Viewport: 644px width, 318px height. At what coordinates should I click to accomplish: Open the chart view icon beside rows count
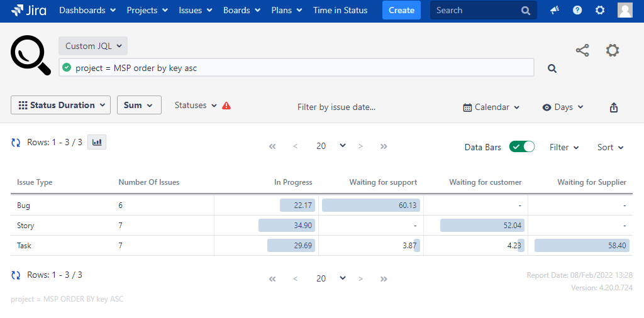[x=97, y=143]
